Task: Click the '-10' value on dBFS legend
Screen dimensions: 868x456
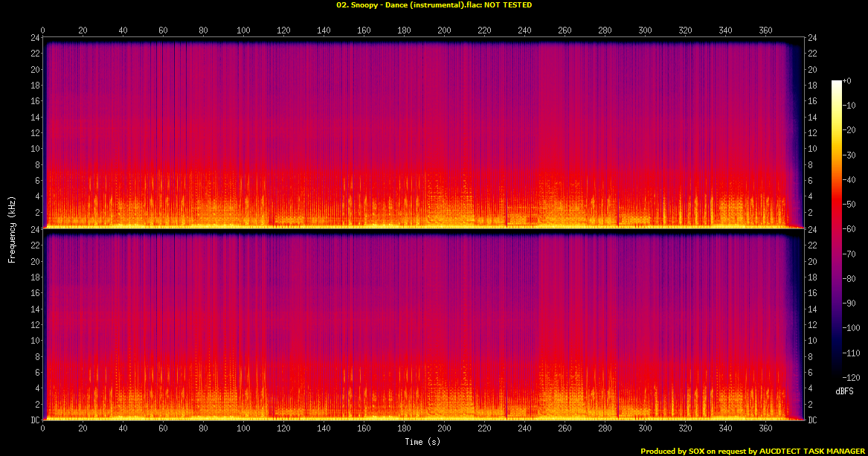Action: click(849, 105)
